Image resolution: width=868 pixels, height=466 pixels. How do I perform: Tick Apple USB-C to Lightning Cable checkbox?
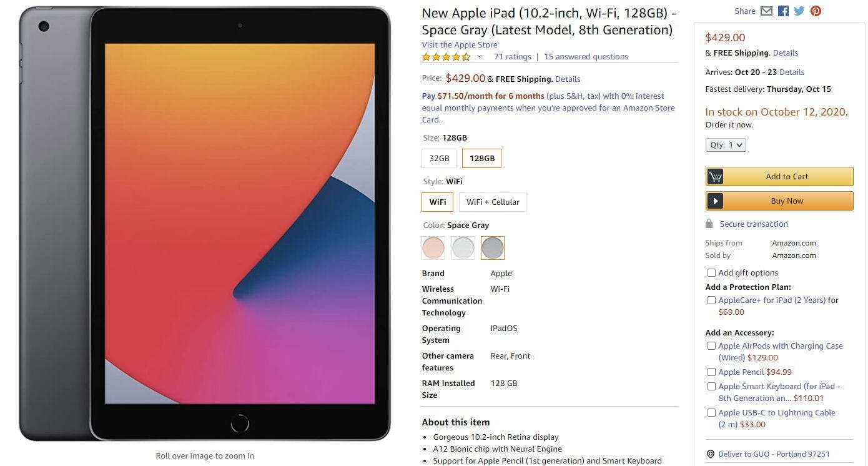coord(711,413)
